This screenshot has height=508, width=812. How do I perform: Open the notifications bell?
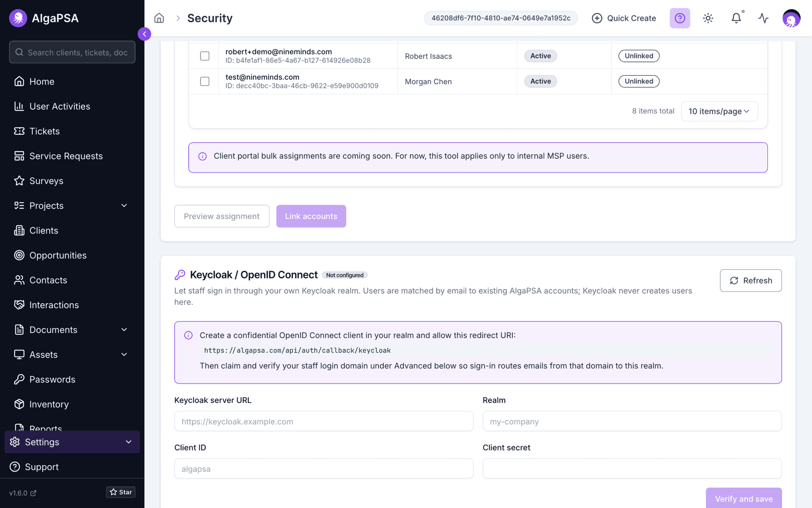click(736, 18)
